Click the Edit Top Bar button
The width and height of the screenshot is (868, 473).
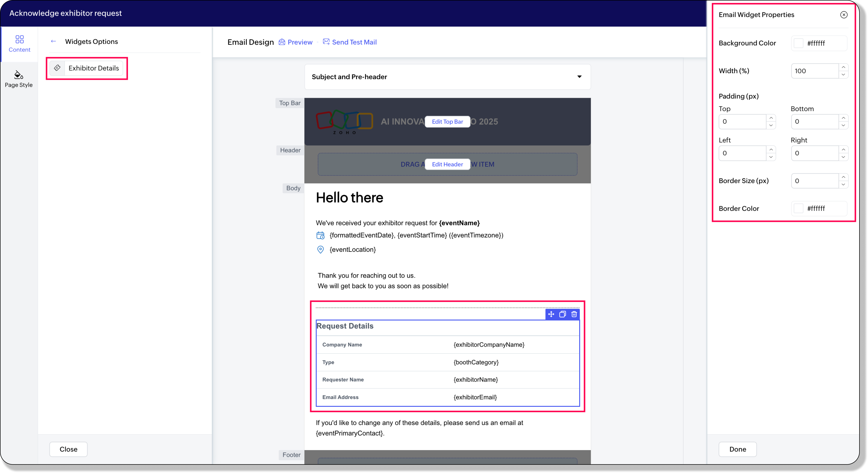pos(447,122)
